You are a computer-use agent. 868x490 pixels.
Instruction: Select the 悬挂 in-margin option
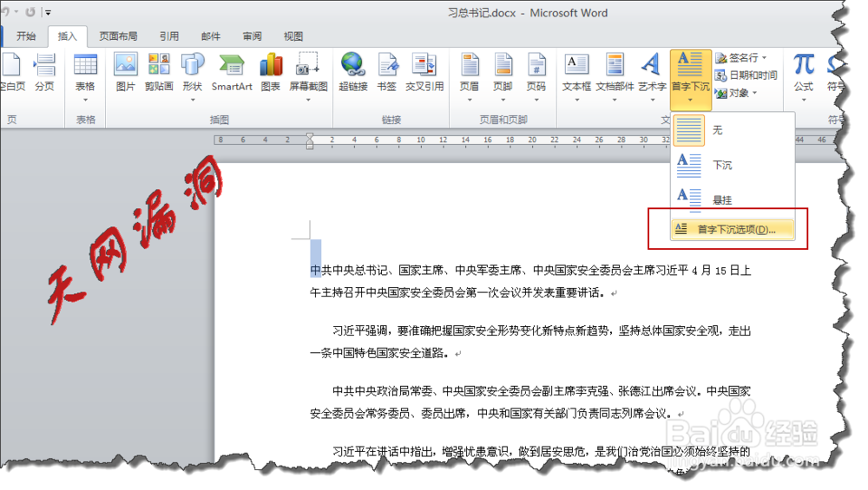(x=733, y=199)
